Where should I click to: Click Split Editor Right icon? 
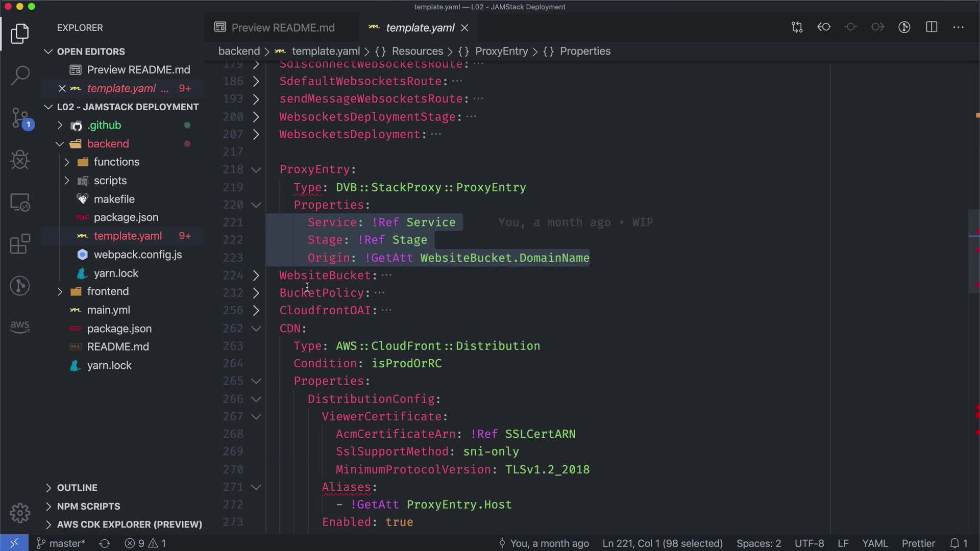pos(932,27)
